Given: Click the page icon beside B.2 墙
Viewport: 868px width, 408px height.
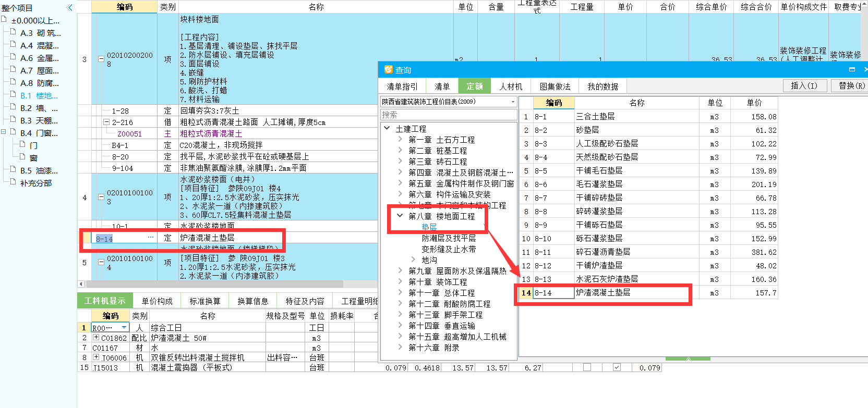Looking at the screenshot, I should pyautogui.click(x=13, y=107).
